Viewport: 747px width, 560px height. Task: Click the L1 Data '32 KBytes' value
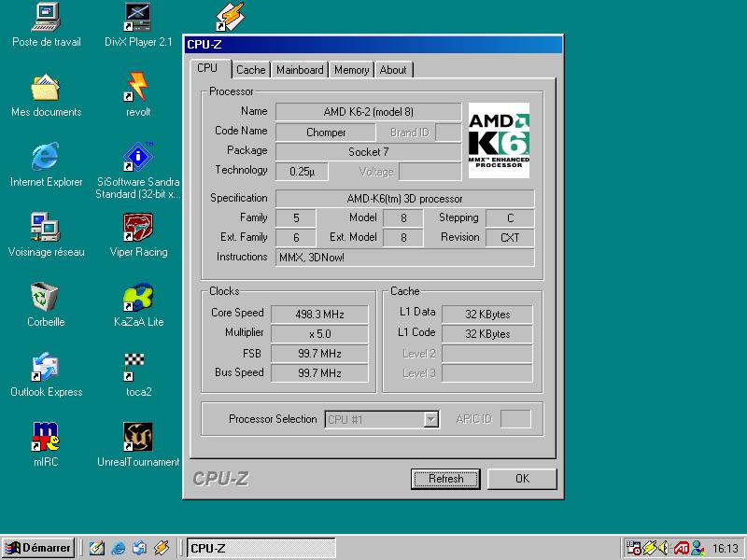(487, 315)
